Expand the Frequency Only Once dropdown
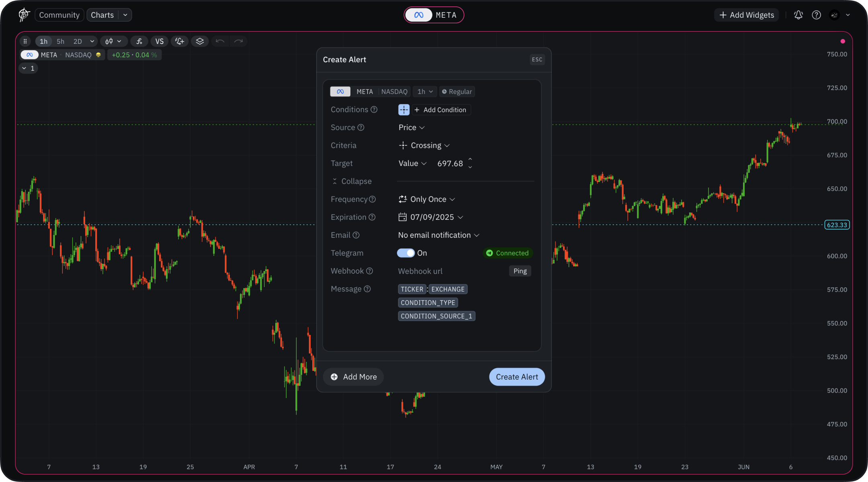The image size is (868, 482). 427,199
